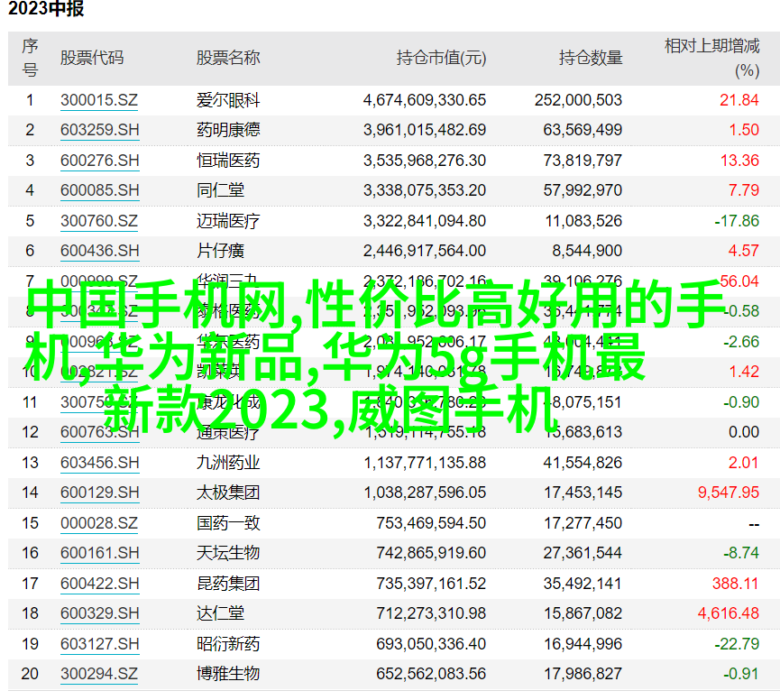Click the 股票名称 column header
Screen dimensions: 780x700
(x=228, y=58)
